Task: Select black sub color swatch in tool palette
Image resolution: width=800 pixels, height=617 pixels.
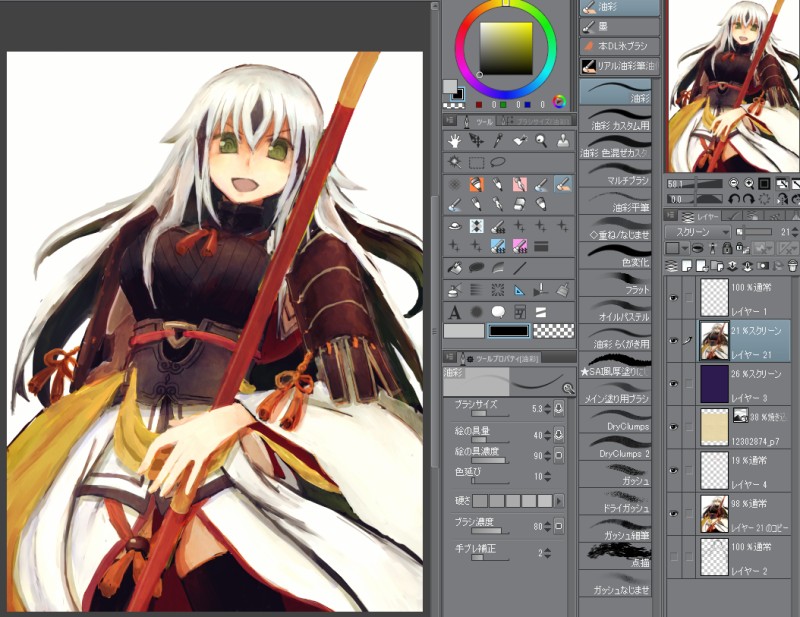Action: (x=509, y=331)
